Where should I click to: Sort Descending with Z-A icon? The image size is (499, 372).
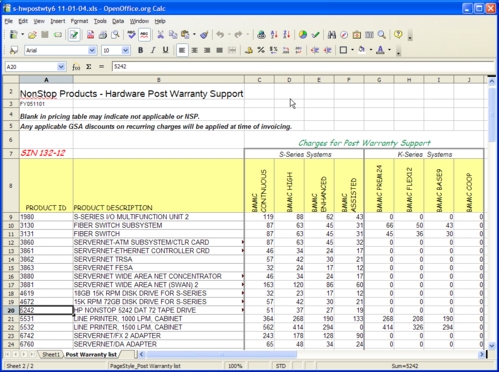287,35
